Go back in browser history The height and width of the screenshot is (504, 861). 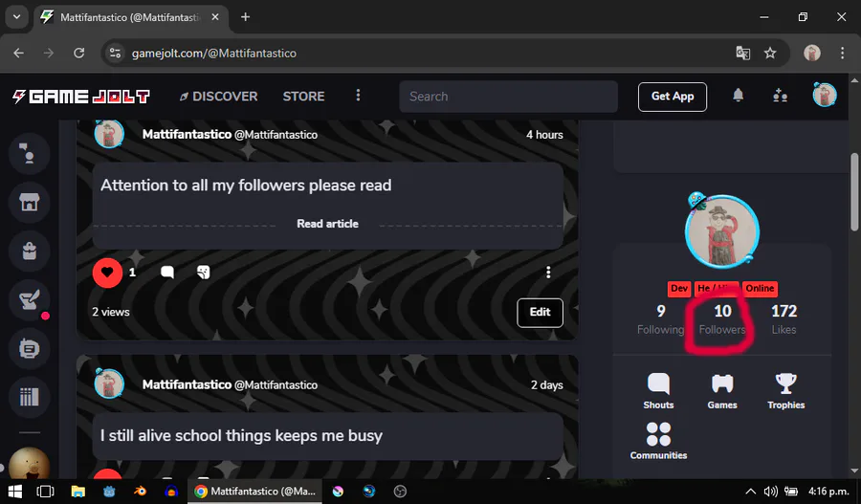coord(19,54)
